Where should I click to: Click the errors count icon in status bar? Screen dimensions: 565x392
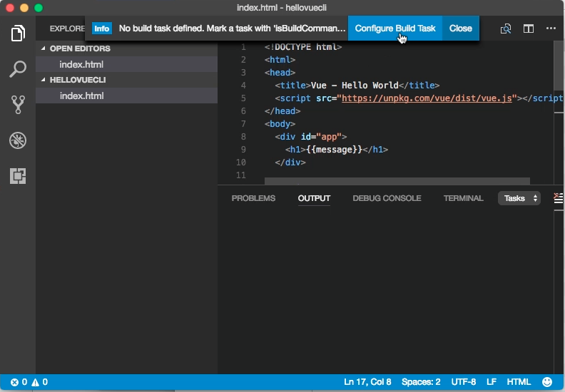click(14, 382)
